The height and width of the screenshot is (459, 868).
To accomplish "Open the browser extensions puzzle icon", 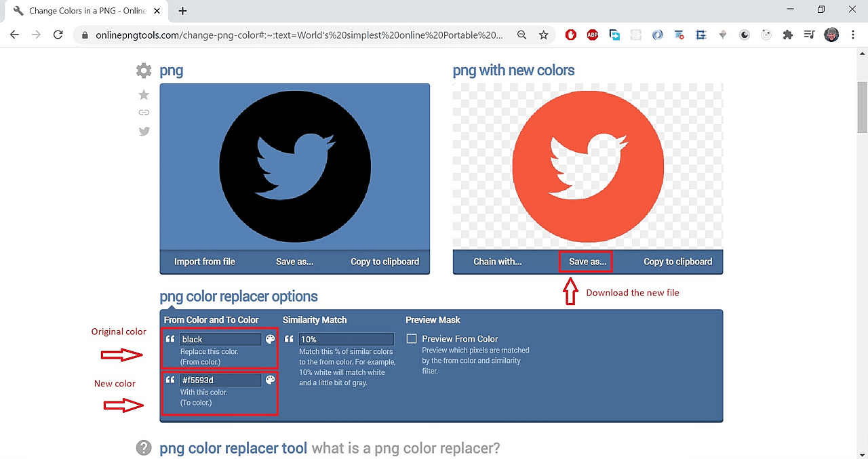I will pyautogui.click(x=787, y=35).
